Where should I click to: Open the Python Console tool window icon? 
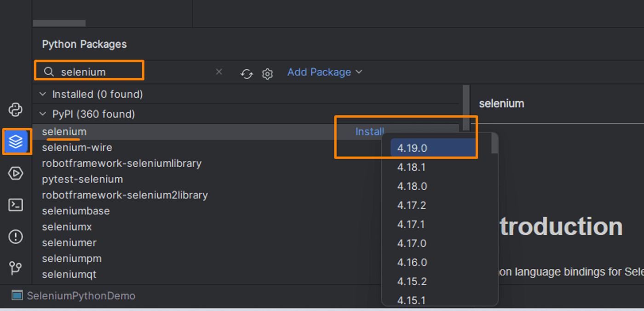coord(16,110)
